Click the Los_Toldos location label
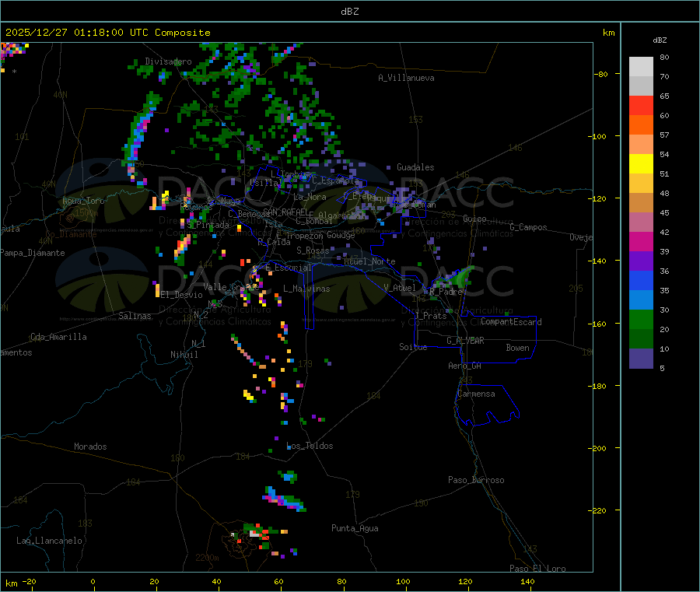The image size is (700, 592). [x=310, y=446]
